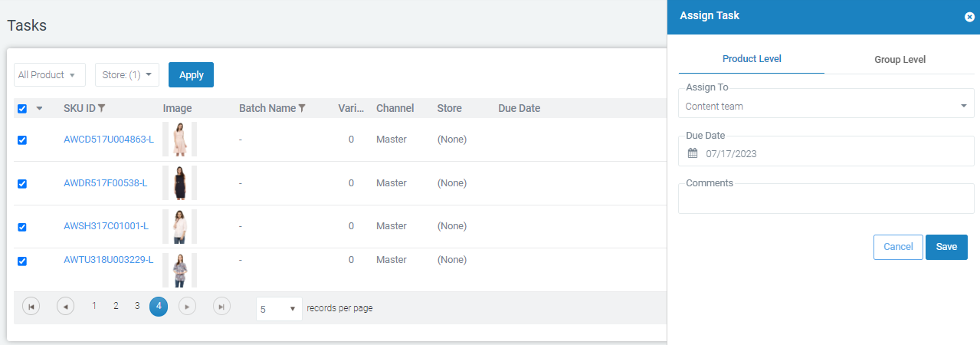Click the Batch Name filter icon
The image size is (980, 345).
coord(302,109)
